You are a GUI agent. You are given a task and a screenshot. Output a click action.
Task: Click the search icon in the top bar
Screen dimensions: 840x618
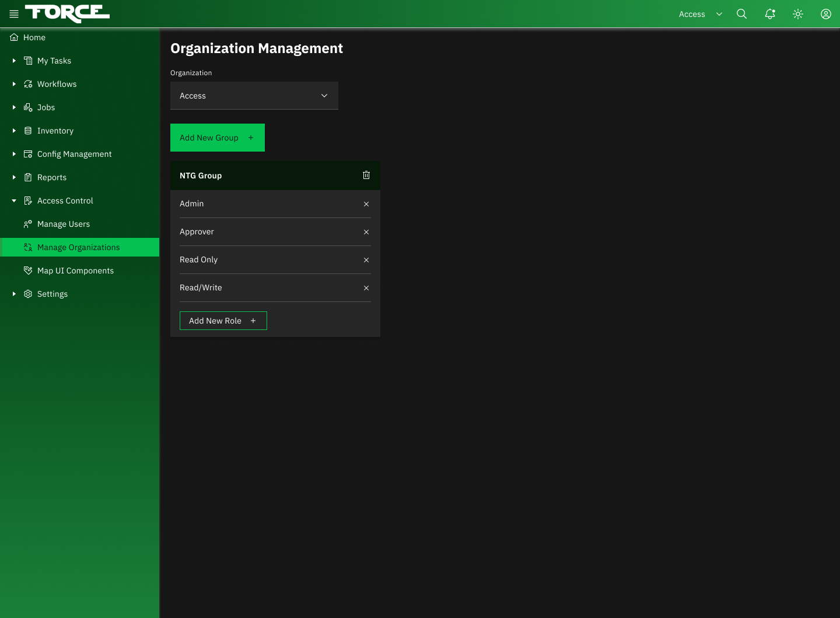[741, 13]
